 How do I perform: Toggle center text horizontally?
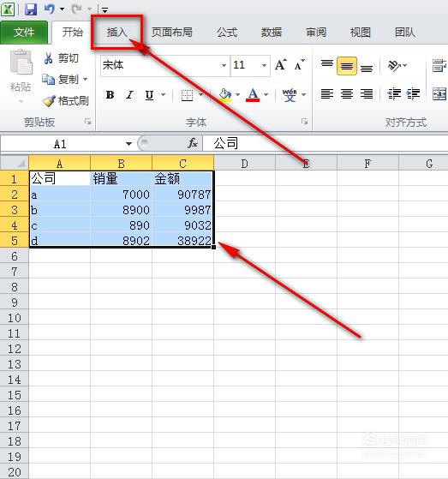[347, 93]
